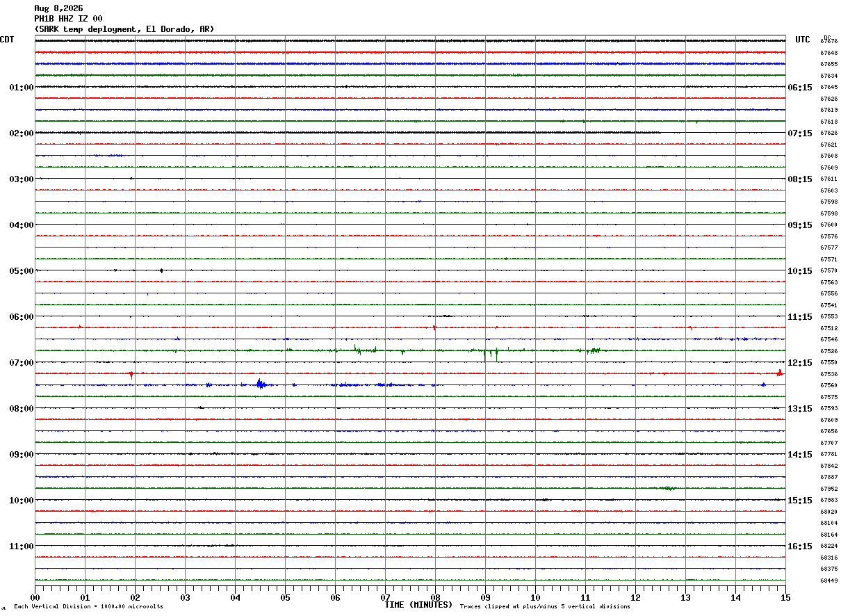Click the Aug 8,2026 date header
This screenshot has height=616, width=841.
click(x=58, y=8)
